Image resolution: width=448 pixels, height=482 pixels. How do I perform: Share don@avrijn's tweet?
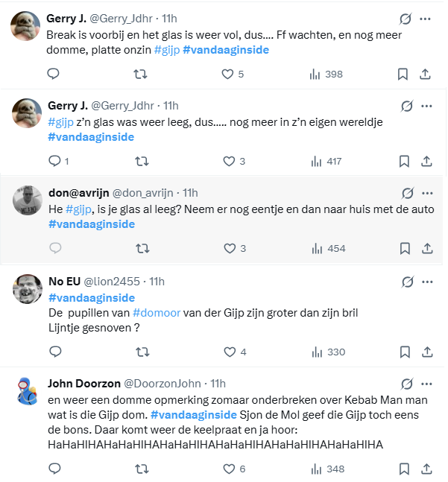click(426, 248)
